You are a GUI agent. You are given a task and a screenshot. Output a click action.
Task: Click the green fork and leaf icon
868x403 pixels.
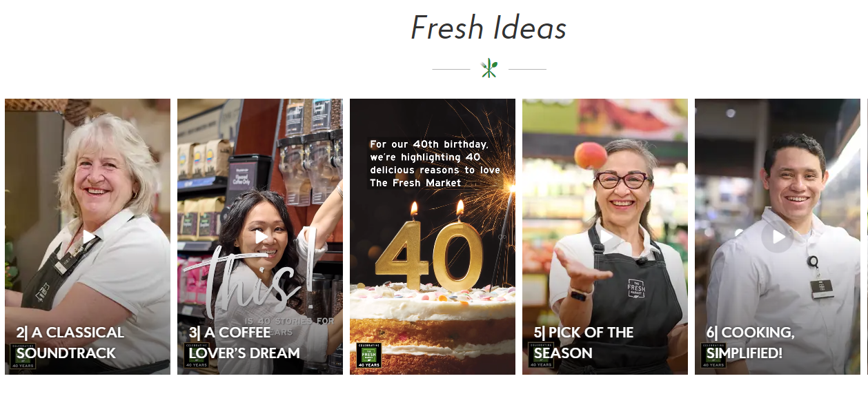tap(489, 68)
